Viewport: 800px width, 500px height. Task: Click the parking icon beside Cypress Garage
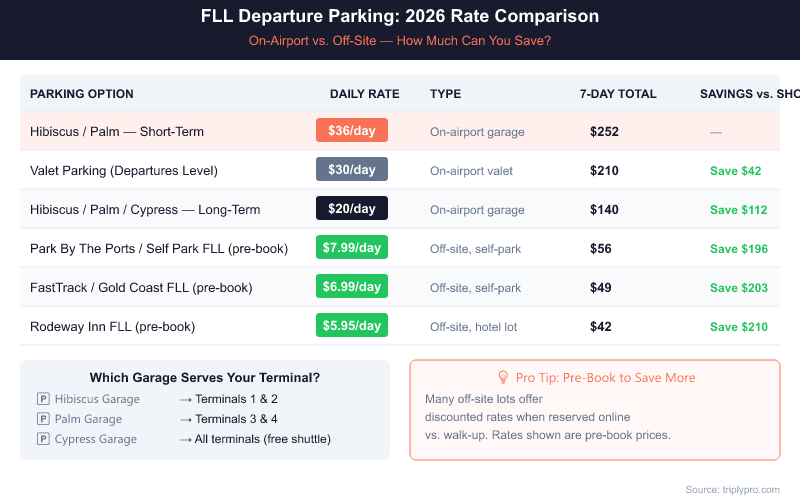(x=43, y=439)
